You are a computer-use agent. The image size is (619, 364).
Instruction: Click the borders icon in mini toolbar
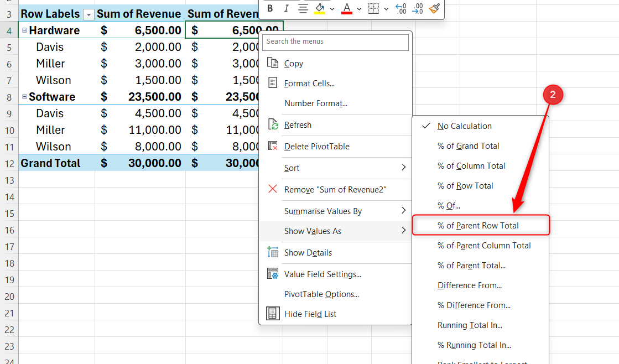pyautogui.click(x=373, y=8)
